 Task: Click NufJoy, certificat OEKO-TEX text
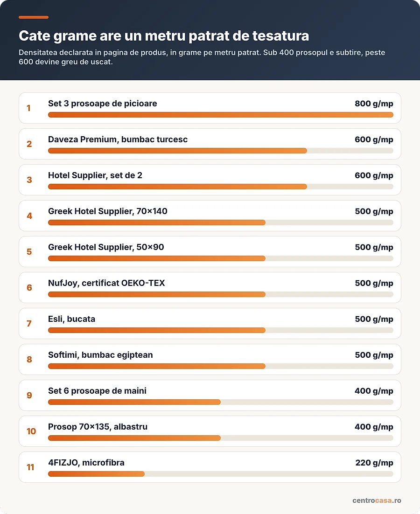pyautogui.click(x=106, y=283)
